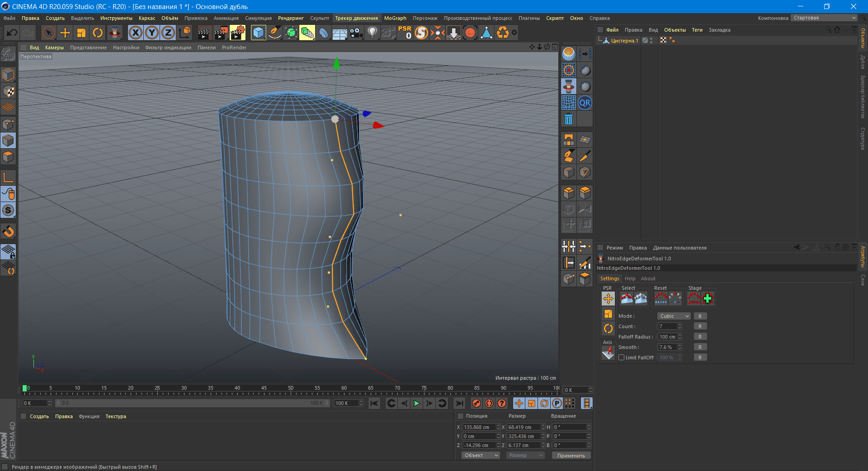Step the Falloff Radius spinner
The height and width of the screenshot is (471, 868).
coord(679,337)
